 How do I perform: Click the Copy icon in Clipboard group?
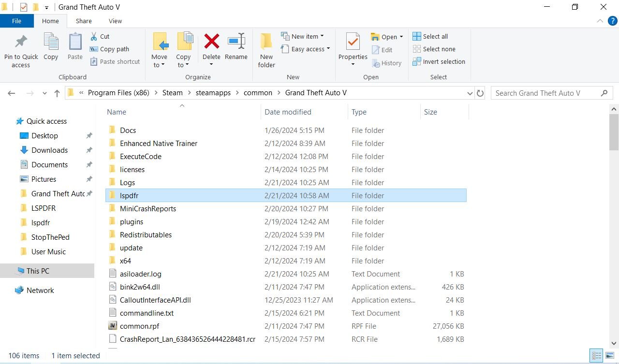coord(51,42)
